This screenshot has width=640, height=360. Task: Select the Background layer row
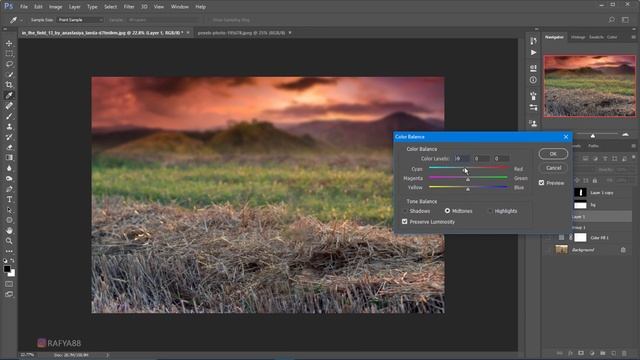coord(590,250)
